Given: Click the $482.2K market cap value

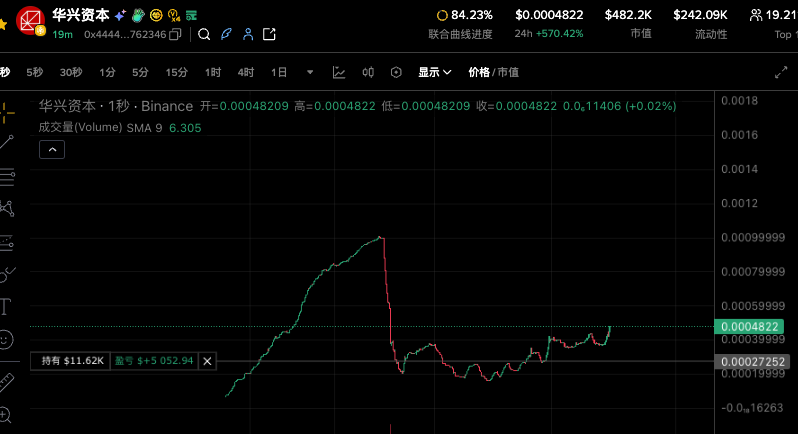Looking at the screenshot, I should coord(628,15).
